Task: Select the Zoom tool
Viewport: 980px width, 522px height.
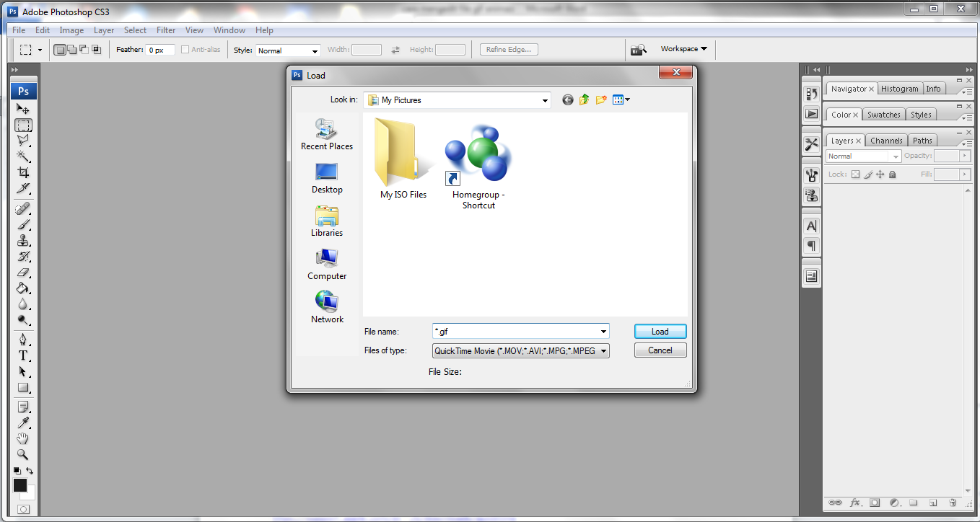Action: point(23,454)
